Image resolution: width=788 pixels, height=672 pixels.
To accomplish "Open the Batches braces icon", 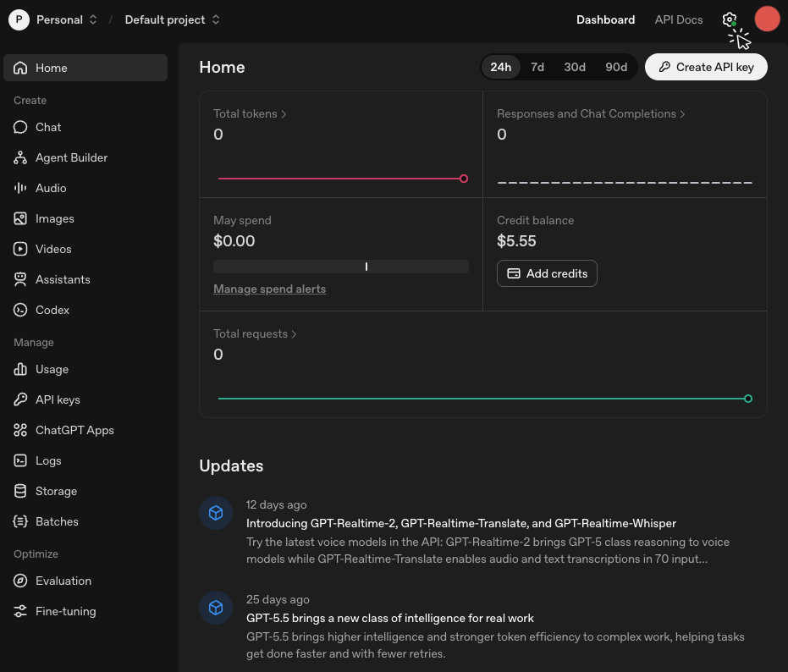I will [20, 521].
